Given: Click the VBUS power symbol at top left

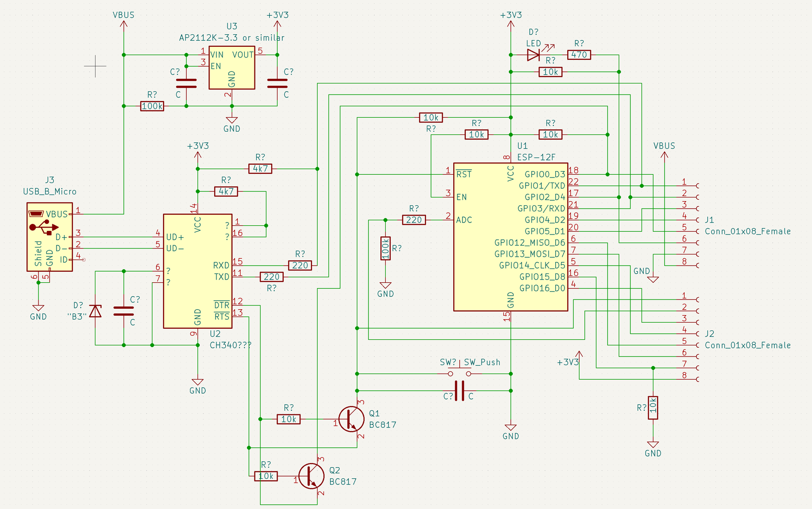Looking at the screenshot, I should click(x=124, y=21).
